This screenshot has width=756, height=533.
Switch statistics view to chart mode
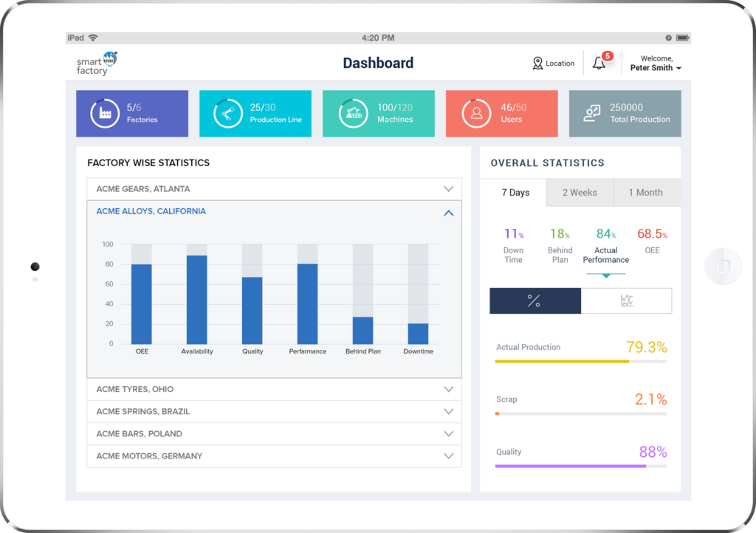(x=626, y=300)
